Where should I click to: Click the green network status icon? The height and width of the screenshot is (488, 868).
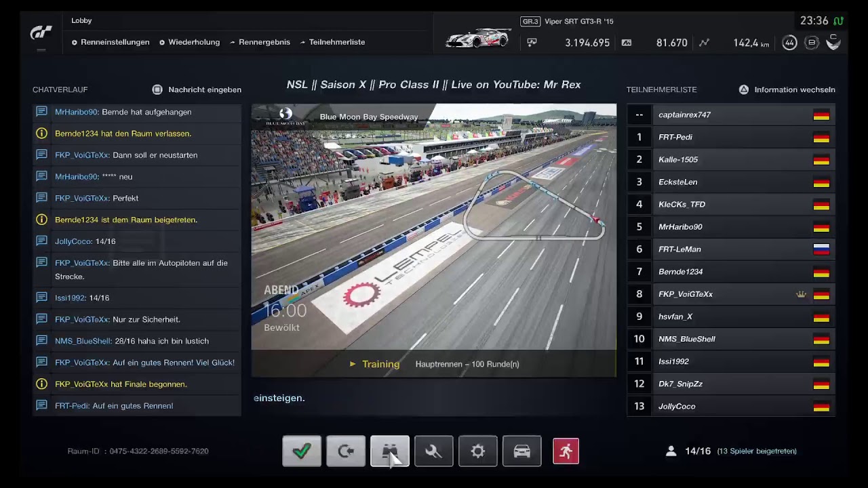tap(839, 21)
